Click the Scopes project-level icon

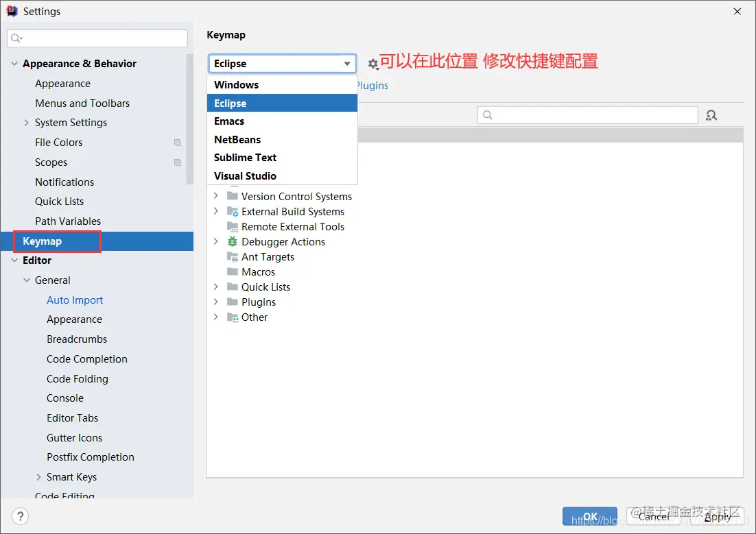[178, 162]
